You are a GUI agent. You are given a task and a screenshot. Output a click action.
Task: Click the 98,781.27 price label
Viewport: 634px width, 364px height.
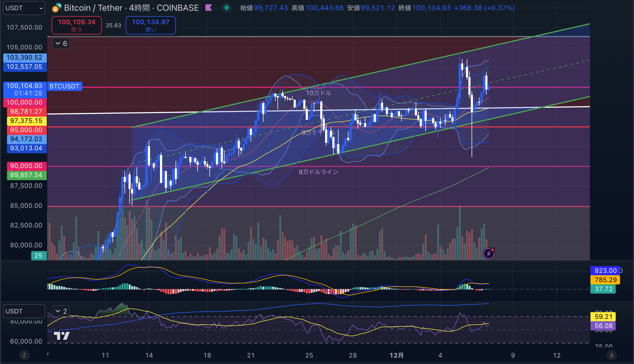tap(26, 112)
